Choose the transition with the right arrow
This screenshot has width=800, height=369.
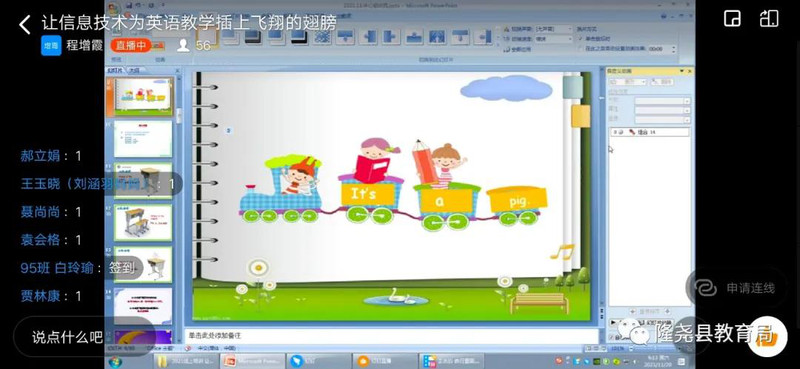391,37
